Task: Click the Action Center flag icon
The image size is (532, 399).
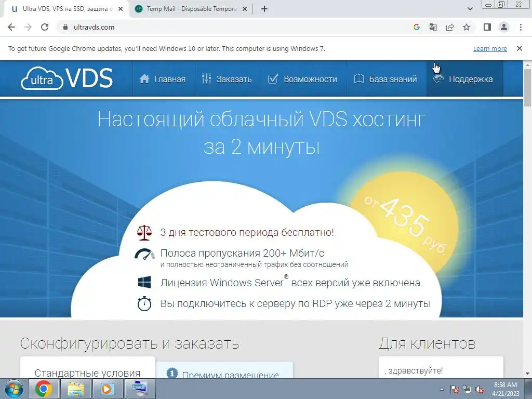Action: pos(455,389)
